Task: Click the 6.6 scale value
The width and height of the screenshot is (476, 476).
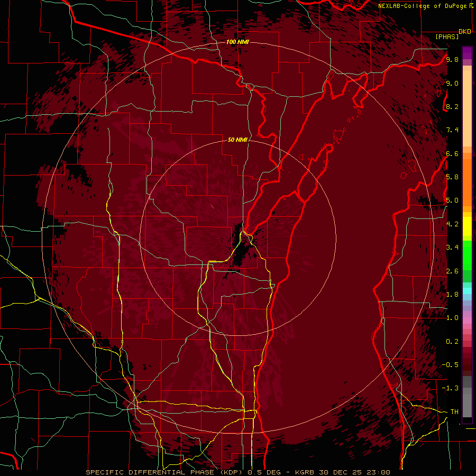Action: [452, 153]
